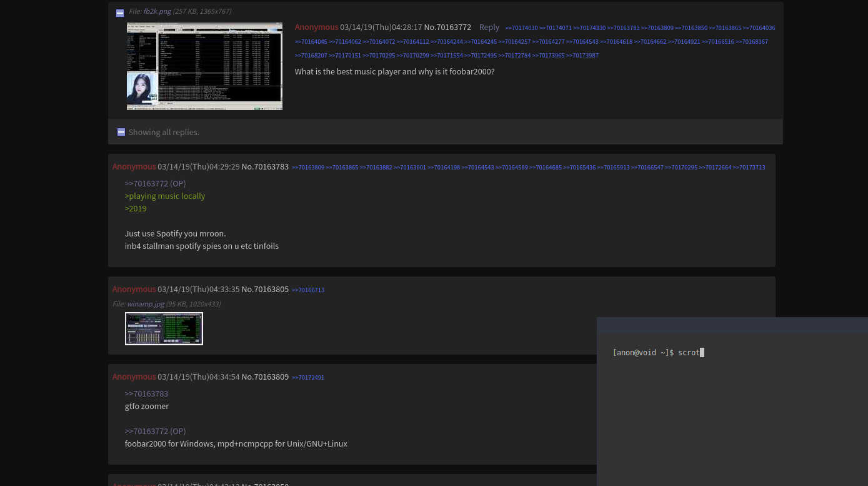Click the Anonymous name on the OP post
This screenshot has height=486, width=868.
point(316,27)
